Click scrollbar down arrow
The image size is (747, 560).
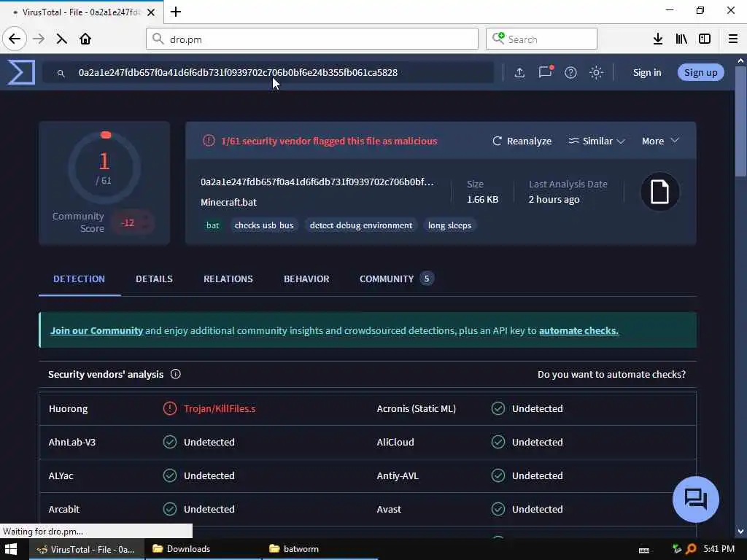click(x=740, y=532)
